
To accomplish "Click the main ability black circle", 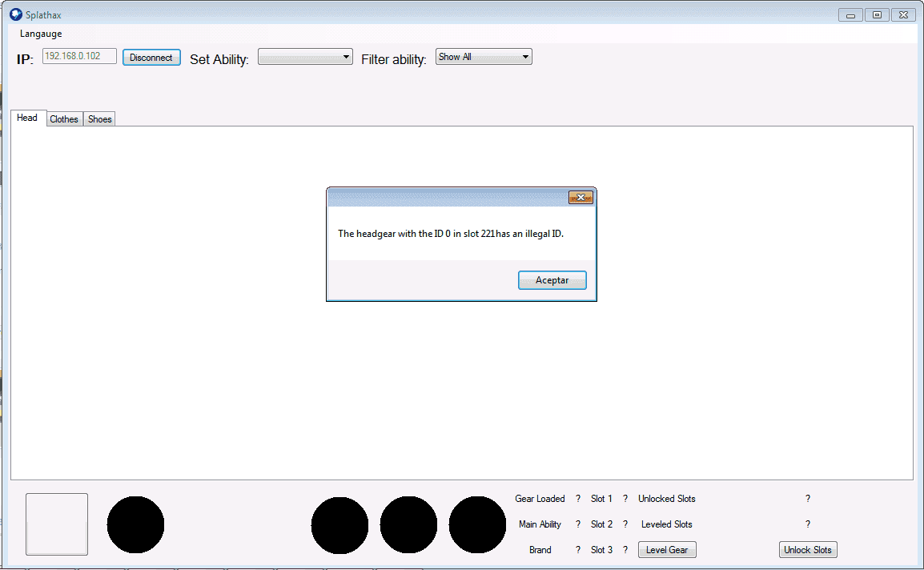I will [x=135, y=524].
